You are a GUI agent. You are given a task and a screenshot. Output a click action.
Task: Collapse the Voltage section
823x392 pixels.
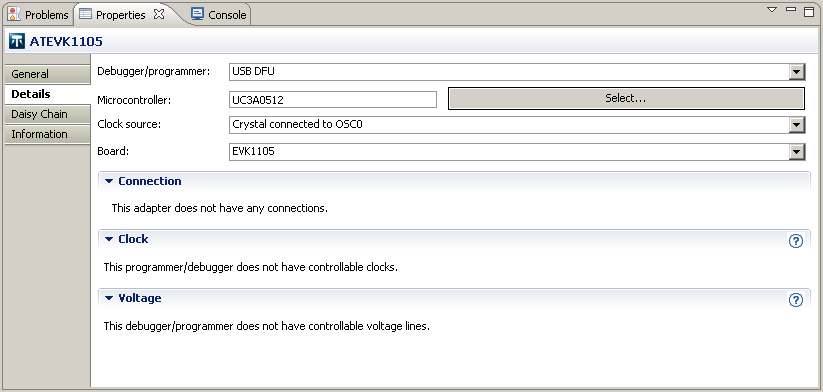coord(109,298)
